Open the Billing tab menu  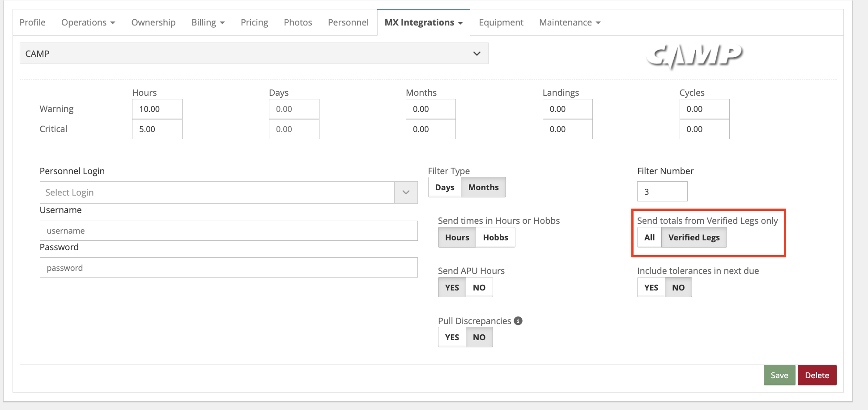click(208, 22)
